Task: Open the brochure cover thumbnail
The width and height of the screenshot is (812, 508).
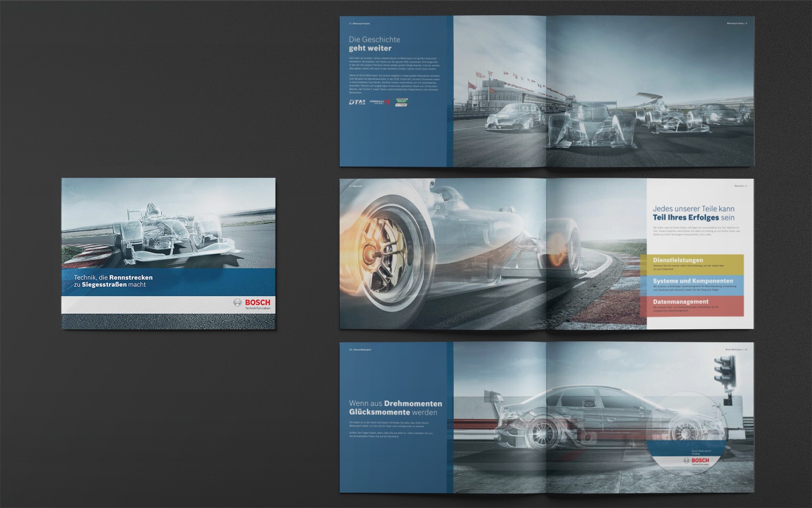Action: pos(168,253)
